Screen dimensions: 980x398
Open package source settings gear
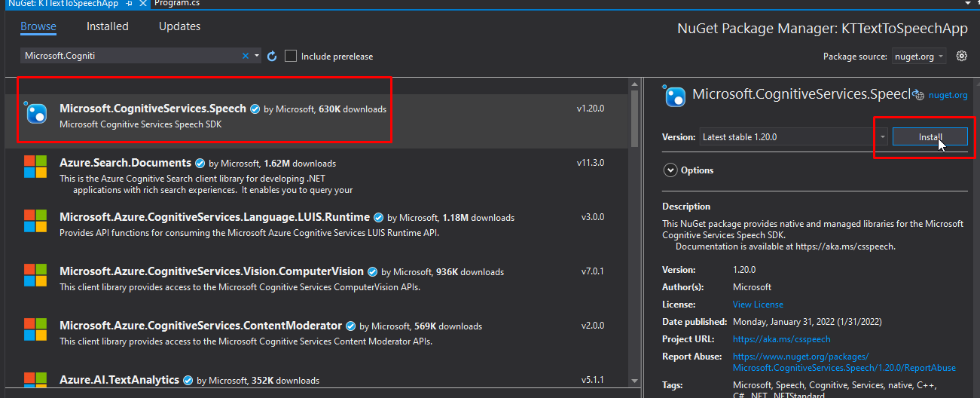(961, 56)
